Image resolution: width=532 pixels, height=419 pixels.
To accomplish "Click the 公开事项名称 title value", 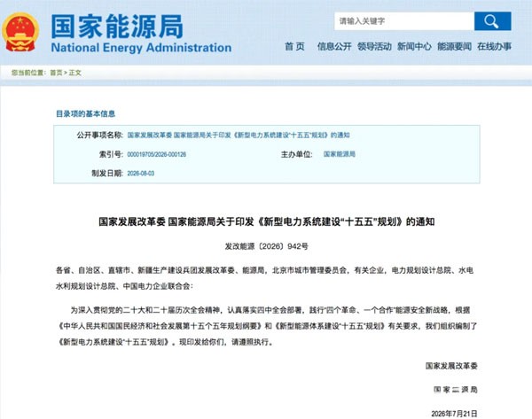I will (239, 135).
